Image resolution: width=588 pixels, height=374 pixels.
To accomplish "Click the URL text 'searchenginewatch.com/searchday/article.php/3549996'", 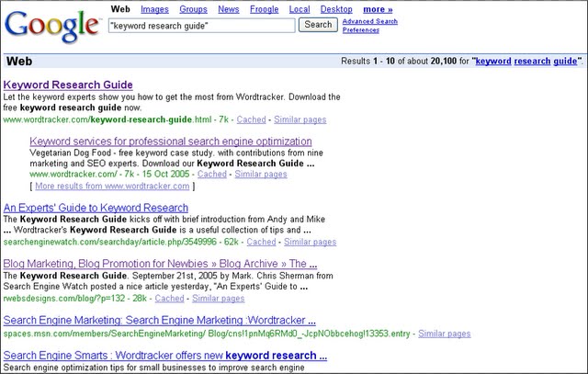I will [110, 242].
